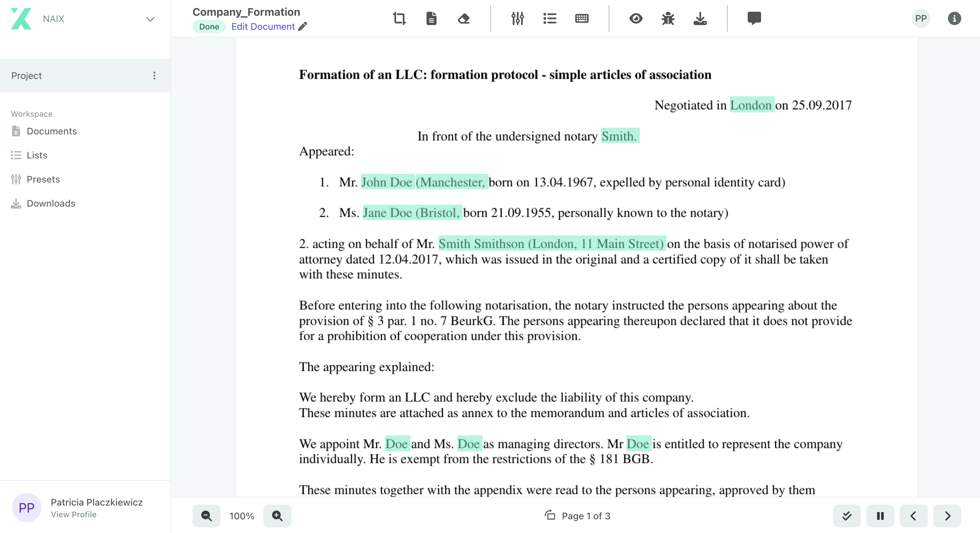Zoom in the document
Viewport: 980px width, 533px height.
(277, 516)
